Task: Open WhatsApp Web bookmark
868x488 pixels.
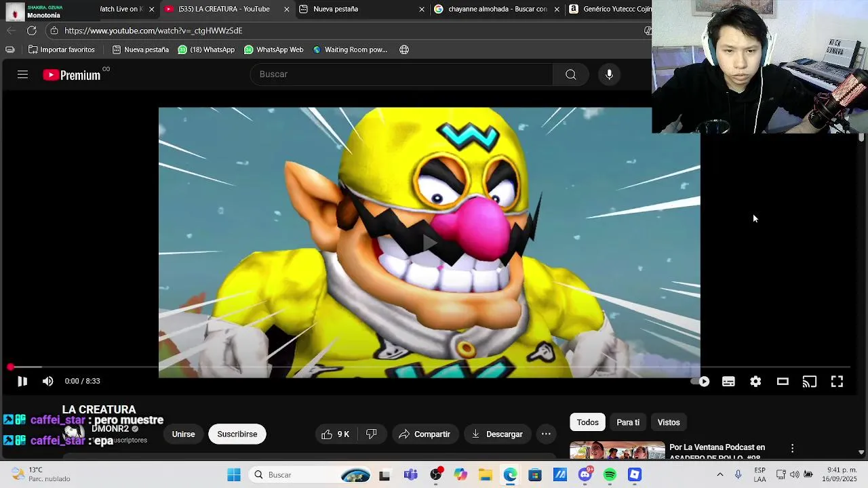Action: click(x=273, y=49)
